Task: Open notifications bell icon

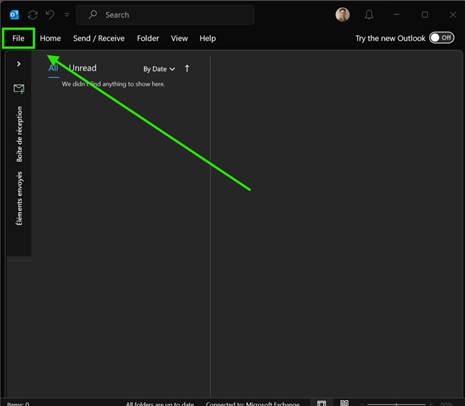Action: [x=369, y=15]
